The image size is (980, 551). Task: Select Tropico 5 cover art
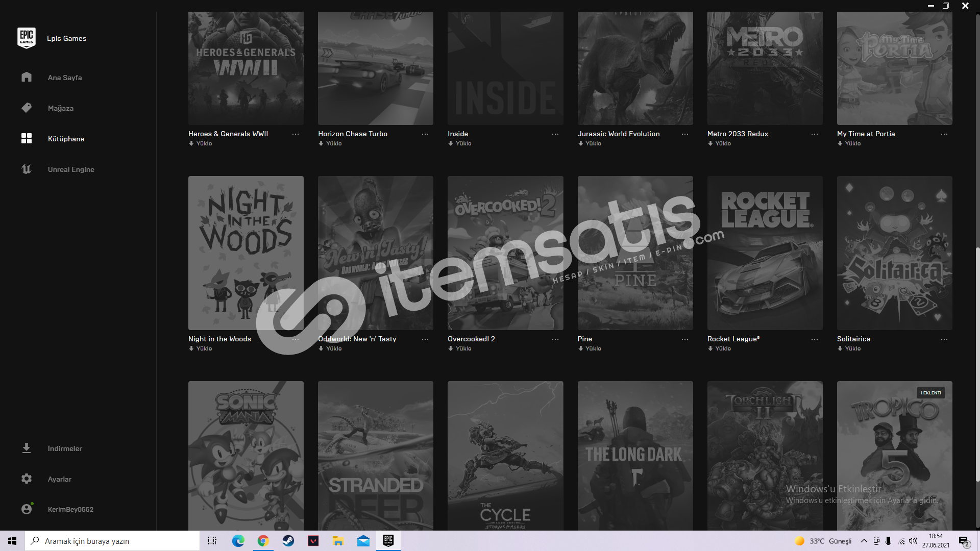pos(895,456)
